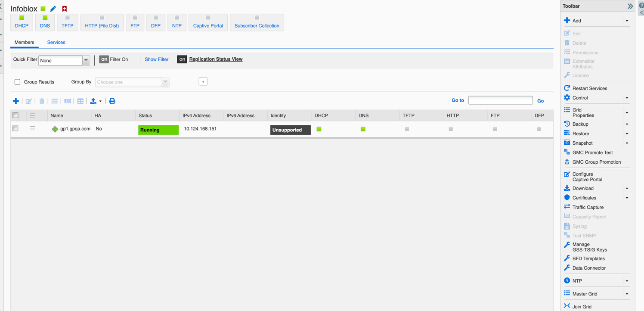Open Data Connector in the Toolbar
The height and width of the screenshot is (311, 644).
click(x=589, y=268)
